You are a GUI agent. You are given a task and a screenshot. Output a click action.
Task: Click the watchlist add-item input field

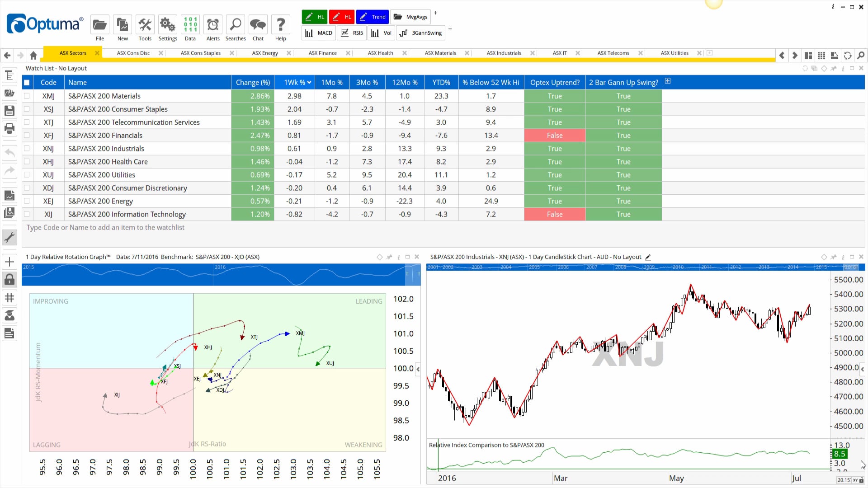443,227
